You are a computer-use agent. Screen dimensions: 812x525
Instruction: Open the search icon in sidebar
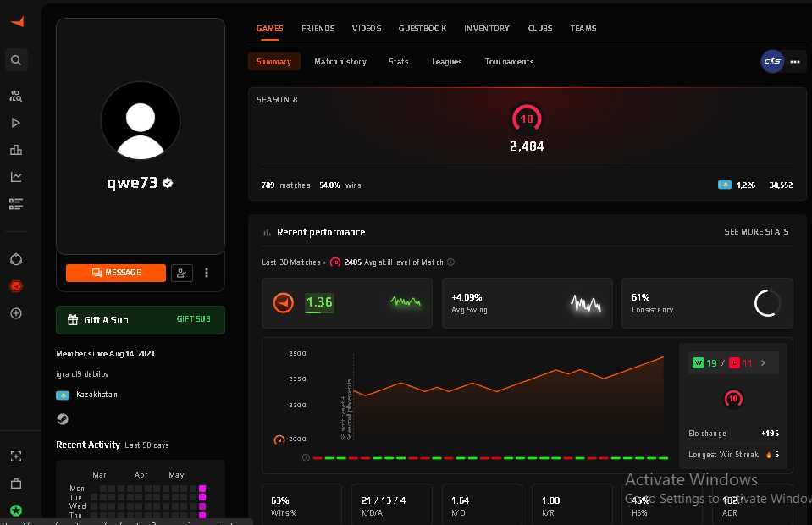[16, 60]
